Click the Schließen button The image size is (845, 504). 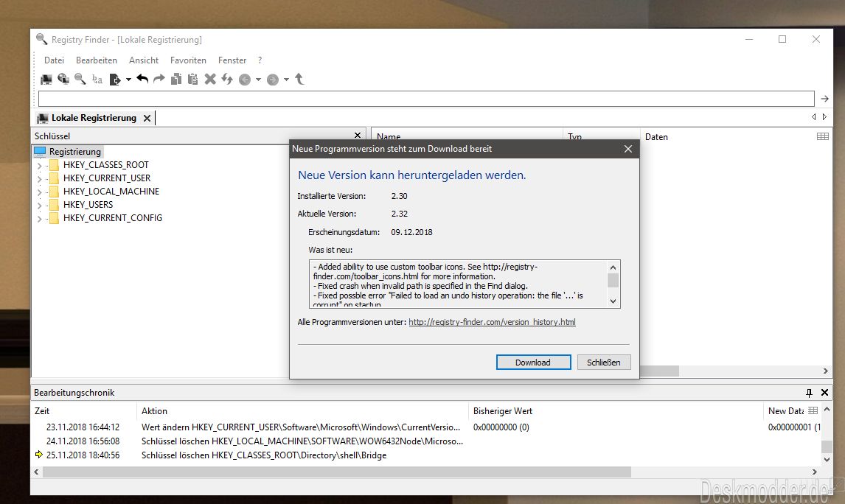click(x=604, y=363)
